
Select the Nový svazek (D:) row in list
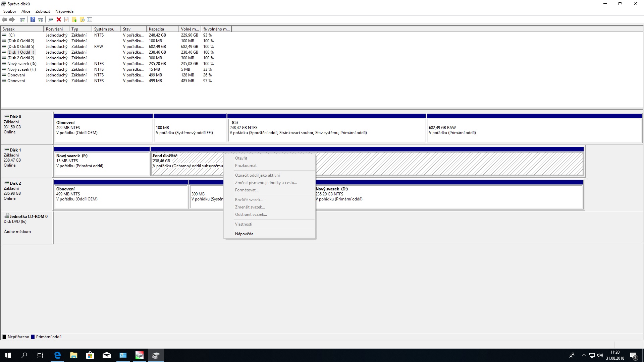22,64
